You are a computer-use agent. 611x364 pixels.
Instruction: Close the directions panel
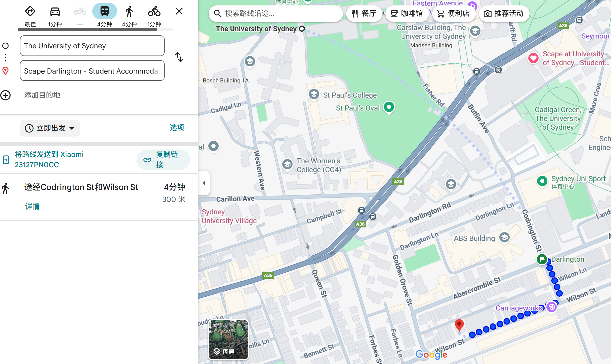[179, 11]
